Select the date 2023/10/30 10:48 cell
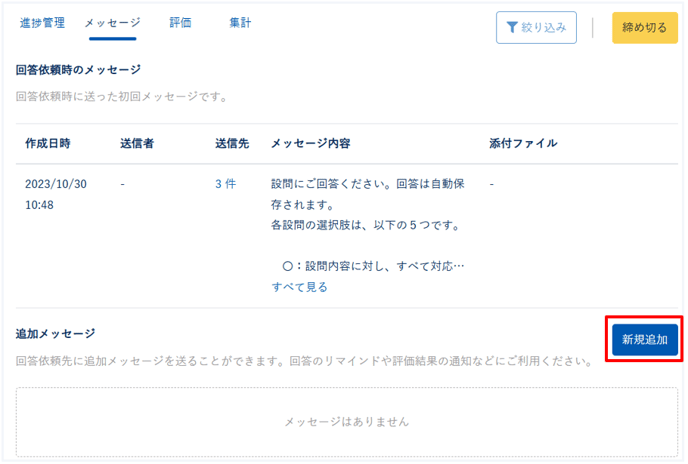The height and width of the screenshot is (464, 688). [x=56, y=194]
